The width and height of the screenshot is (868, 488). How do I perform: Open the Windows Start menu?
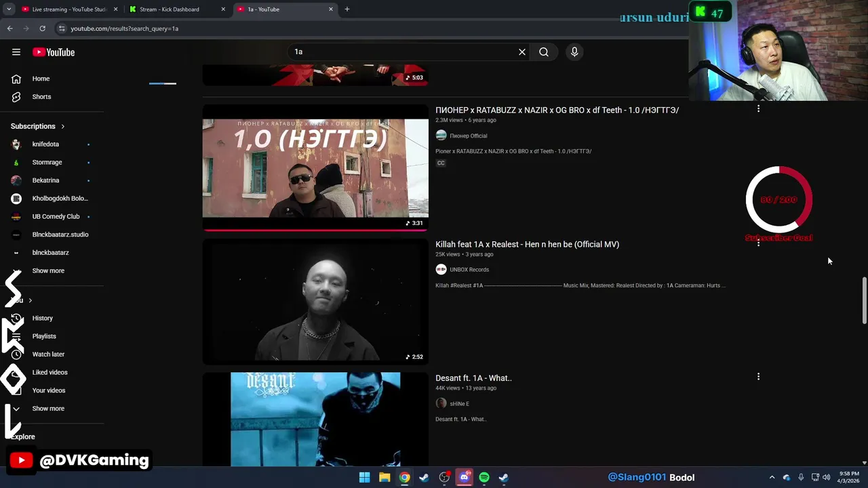click(364, 478)
